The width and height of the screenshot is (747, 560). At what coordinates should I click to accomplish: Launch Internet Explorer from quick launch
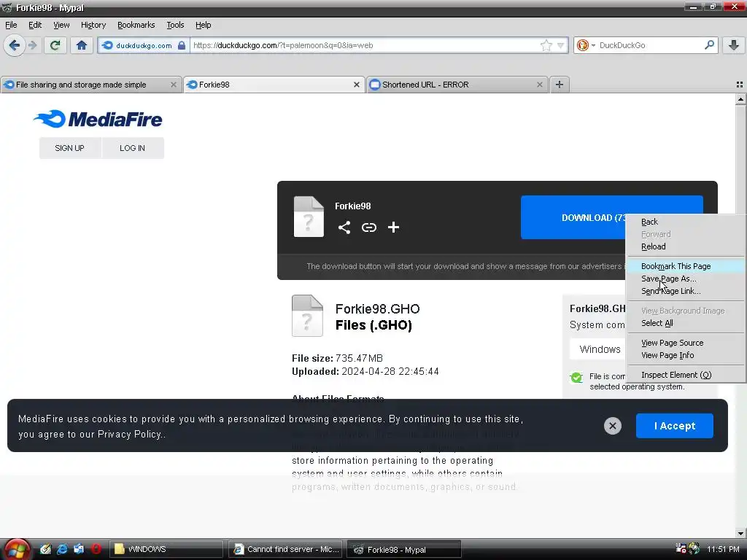click(62, 549)
